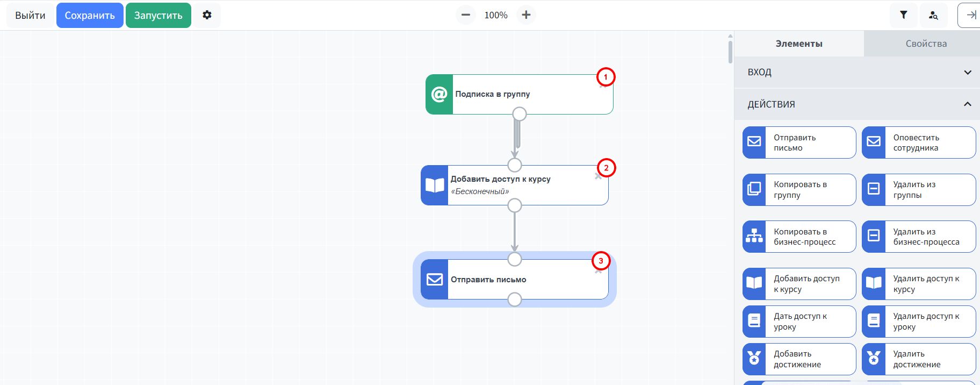Save the process with Сохранить
Viewport: 980px width, 385px height.
pos(90,15)
